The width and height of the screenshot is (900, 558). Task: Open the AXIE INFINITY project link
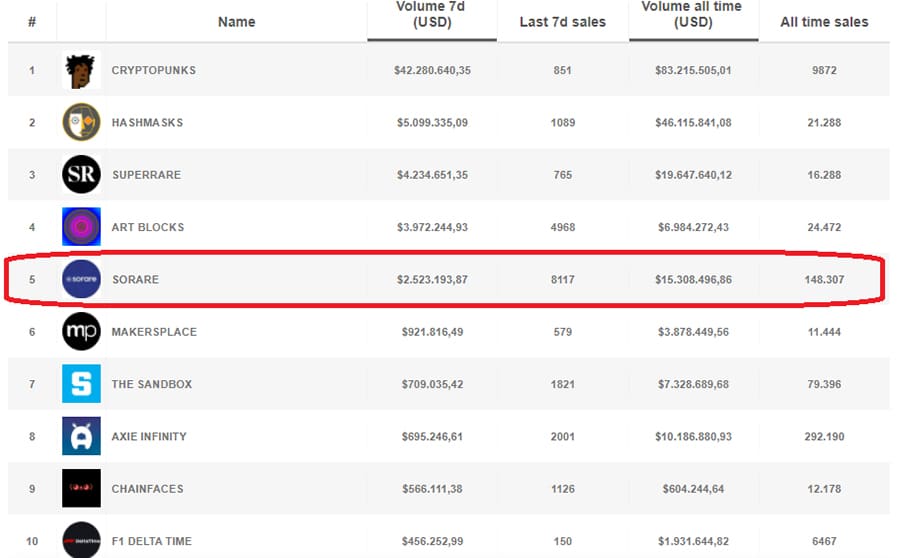(149, 436)
